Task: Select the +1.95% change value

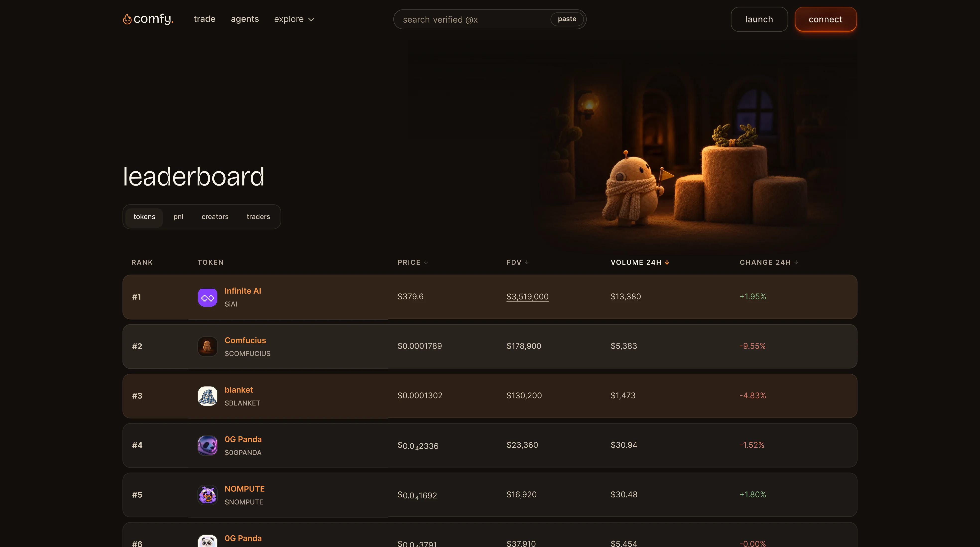Action: 753,296
